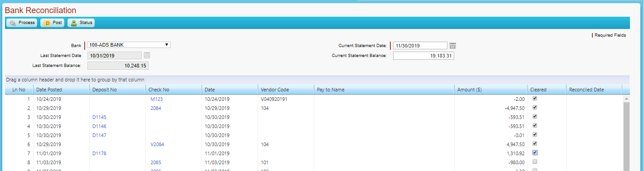The image size is (644, 171).
Task: Open the Status toolbar button
Action: (x=81, y=23)
